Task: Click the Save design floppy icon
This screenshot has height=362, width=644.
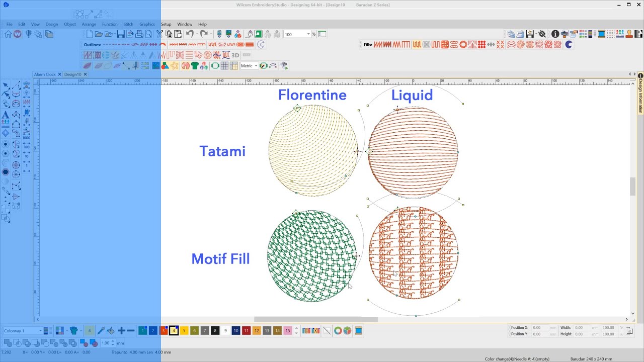Action: tap(121, 34)
